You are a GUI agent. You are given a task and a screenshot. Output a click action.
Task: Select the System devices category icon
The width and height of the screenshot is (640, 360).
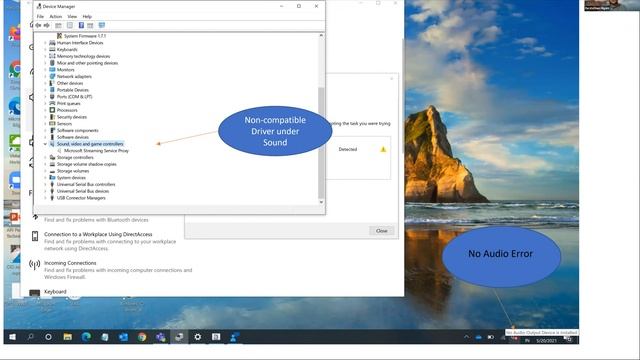coord(52,178)
